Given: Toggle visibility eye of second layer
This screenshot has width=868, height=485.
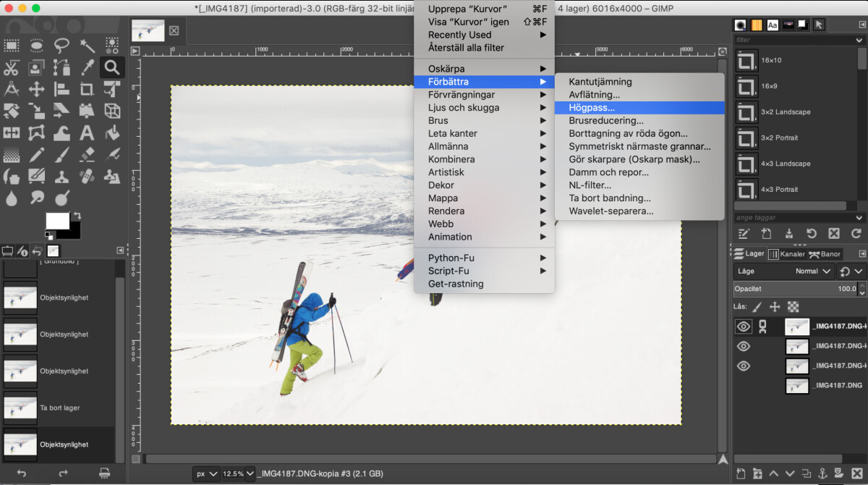Looking at the screenshot, I should 744,347.
